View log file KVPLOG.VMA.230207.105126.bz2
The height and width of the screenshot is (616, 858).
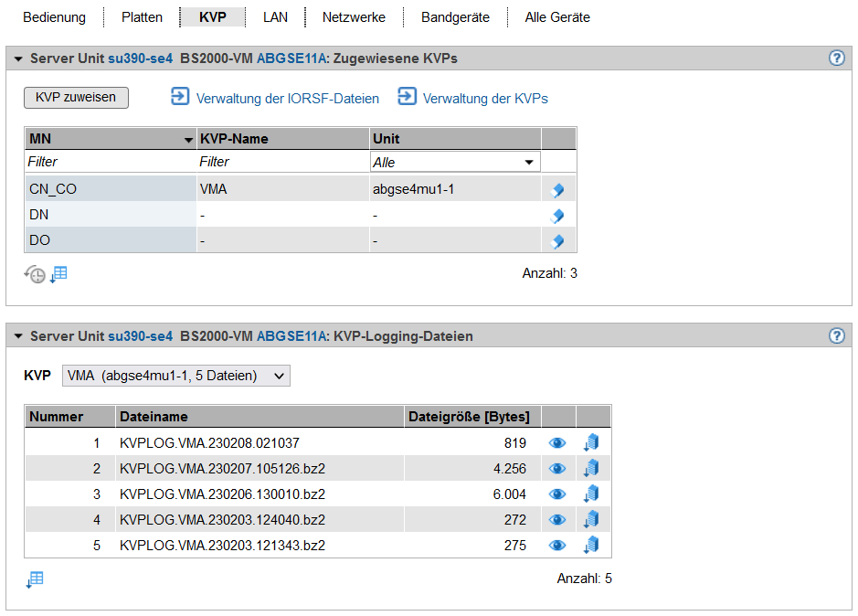(x=557, y=469)
